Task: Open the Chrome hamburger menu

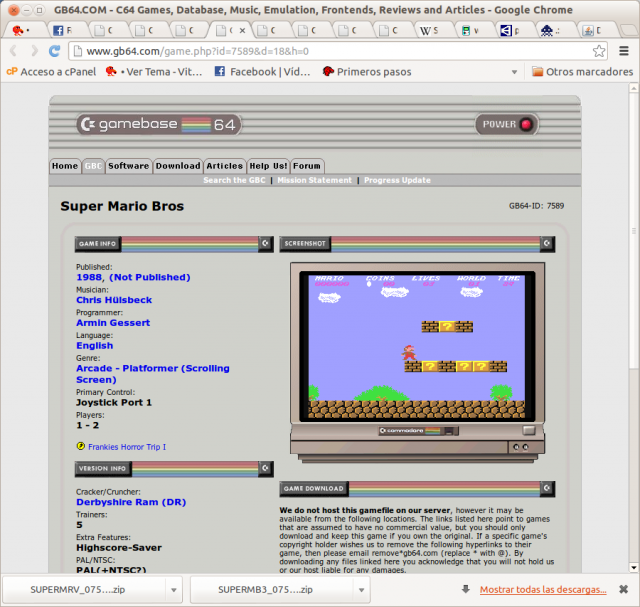Action: pyautogui.click(x=624, y=51)
